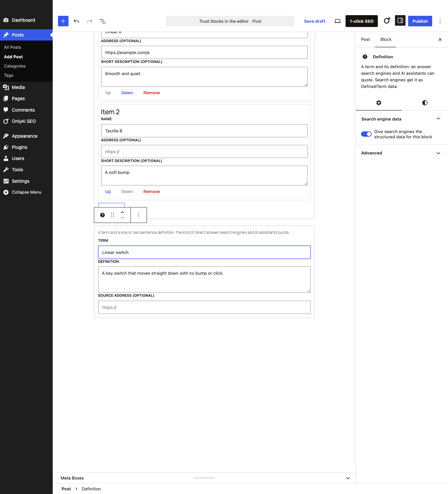Run 1-click SEO
Viewport: 448px width, 494px height.
coord(362,21)
